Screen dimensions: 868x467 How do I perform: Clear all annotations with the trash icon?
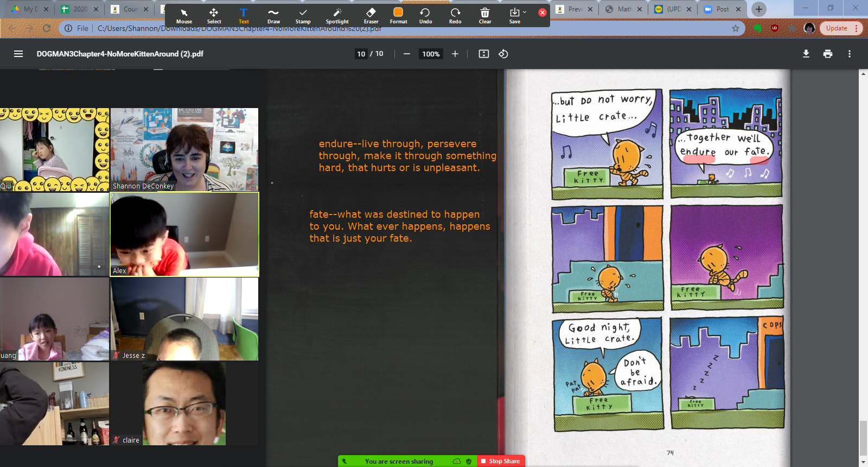coord(485,16)
